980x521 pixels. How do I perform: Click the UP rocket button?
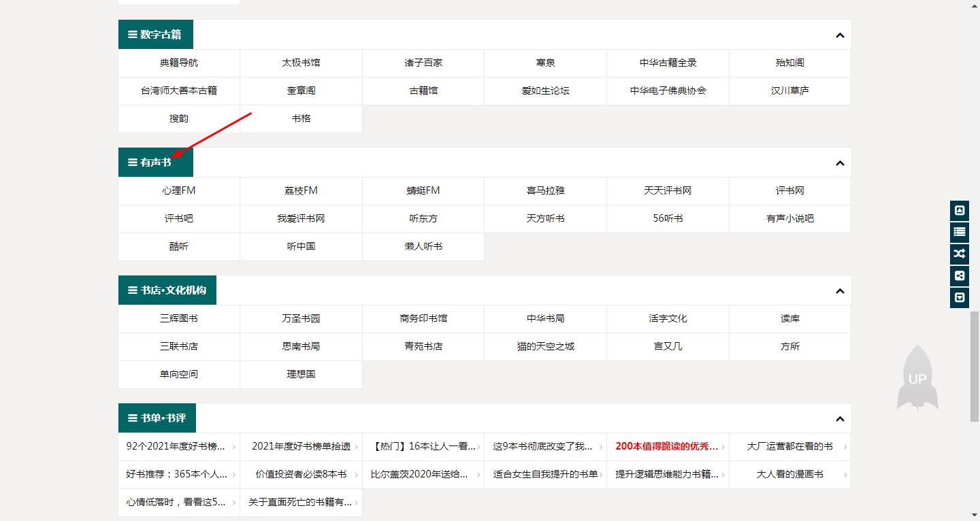point(917,378)
